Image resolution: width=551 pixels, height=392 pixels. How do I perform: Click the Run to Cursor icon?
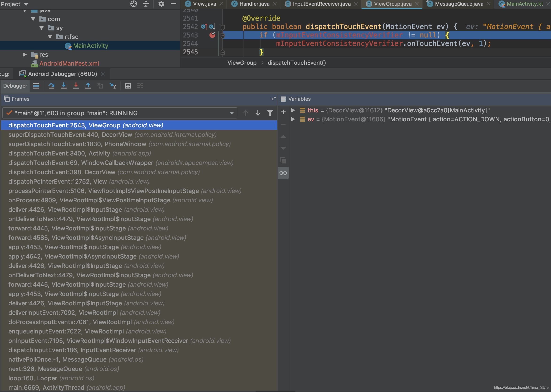click(x=113, y=86)
